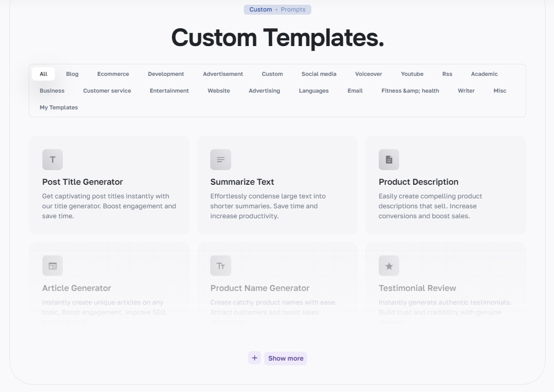554x392 pixels.
Task: Open the Summarize Text template card
Action: click(277, 185)
